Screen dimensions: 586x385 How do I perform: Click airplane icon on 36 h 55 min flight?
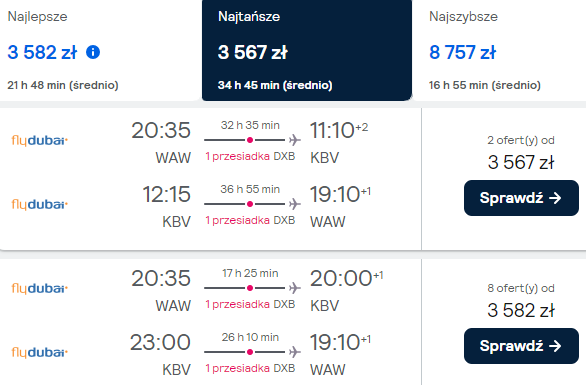[x=294, y=204]
